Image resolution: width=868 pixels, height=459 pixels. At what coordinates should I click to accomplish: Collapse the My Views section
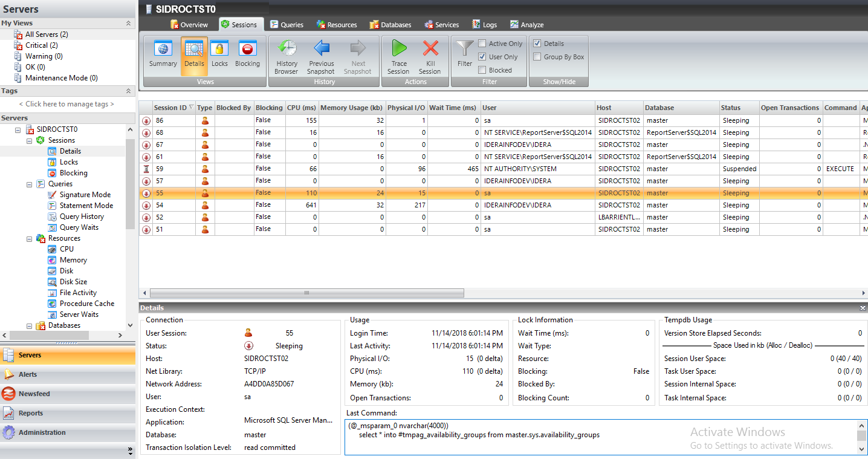[128, 23]
